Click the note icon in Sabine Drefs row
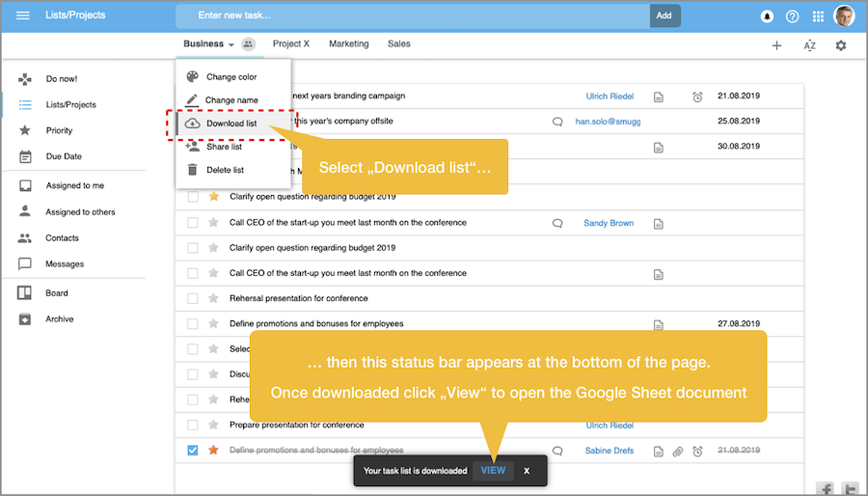This screenshot has width=868, height=496. point(658,452)
